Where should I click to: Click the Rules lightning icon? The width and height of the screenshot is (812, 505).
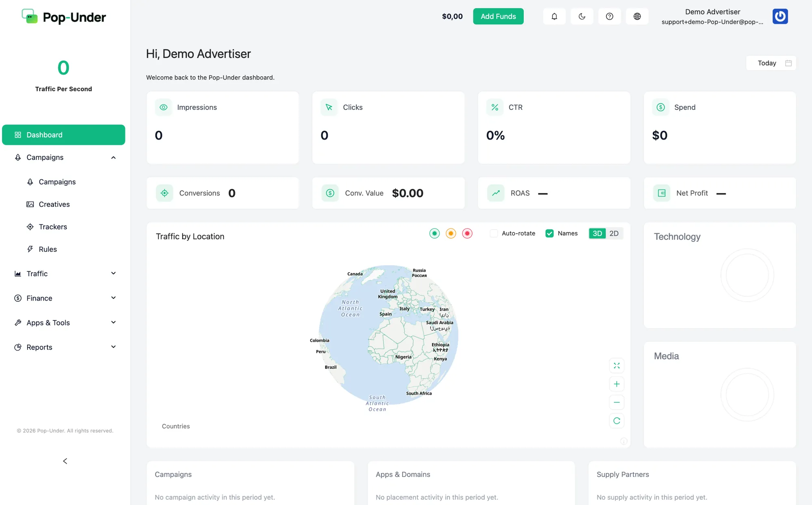(30, 249)
